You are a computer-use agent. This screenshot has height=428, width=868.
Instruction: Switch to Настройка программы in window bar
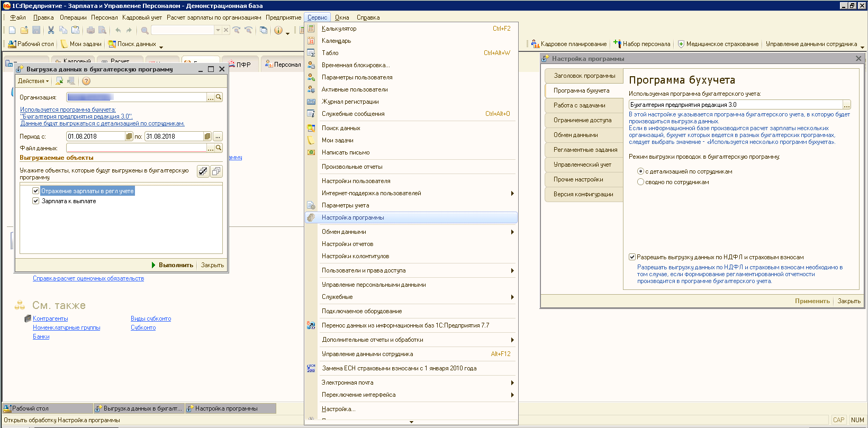tap(231, 408)
